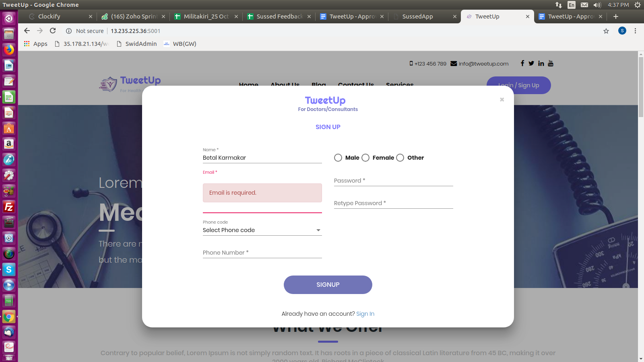
Task: Bookmark this page with the star icon
Action: click(606, 31)
